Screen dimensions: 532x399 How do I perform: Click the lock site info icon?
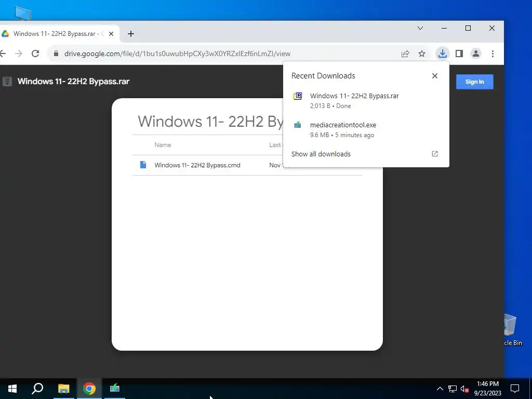pos(56,54)
